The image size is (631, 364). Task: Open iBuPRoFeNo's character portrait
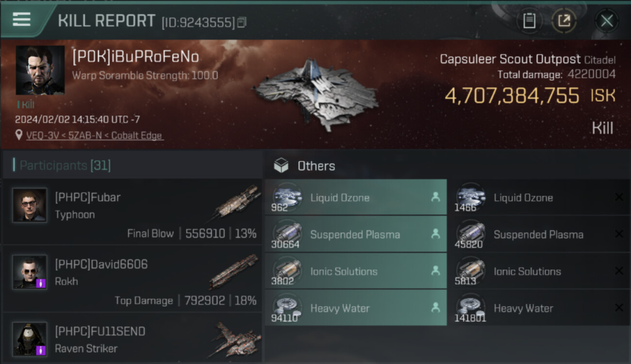coord(40,70)
